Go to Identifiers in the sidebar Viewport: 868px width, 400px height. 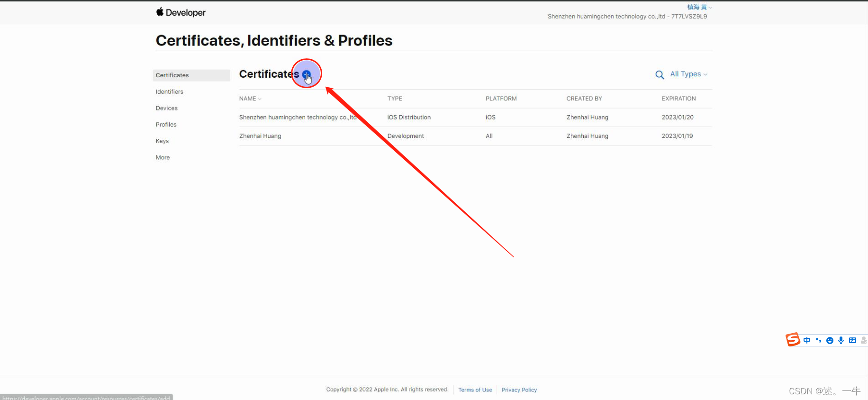point(169,92)
